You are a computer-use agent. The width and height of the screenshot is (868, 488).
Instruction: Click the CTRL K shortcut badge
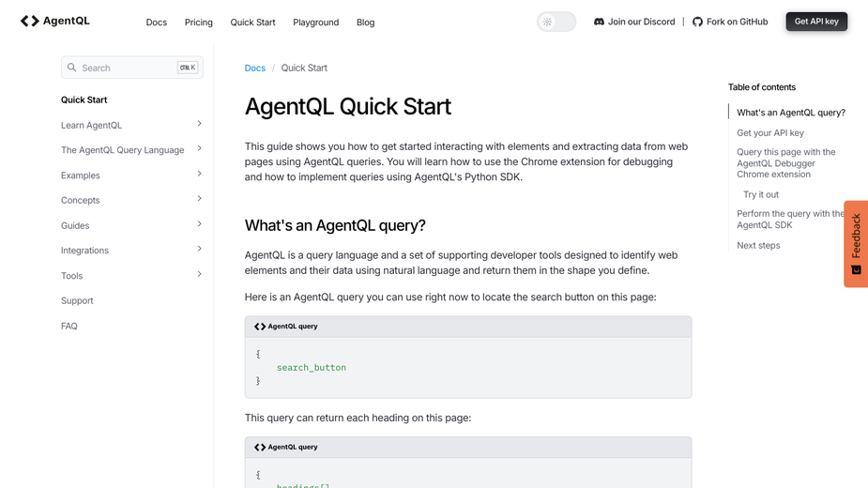188,68
